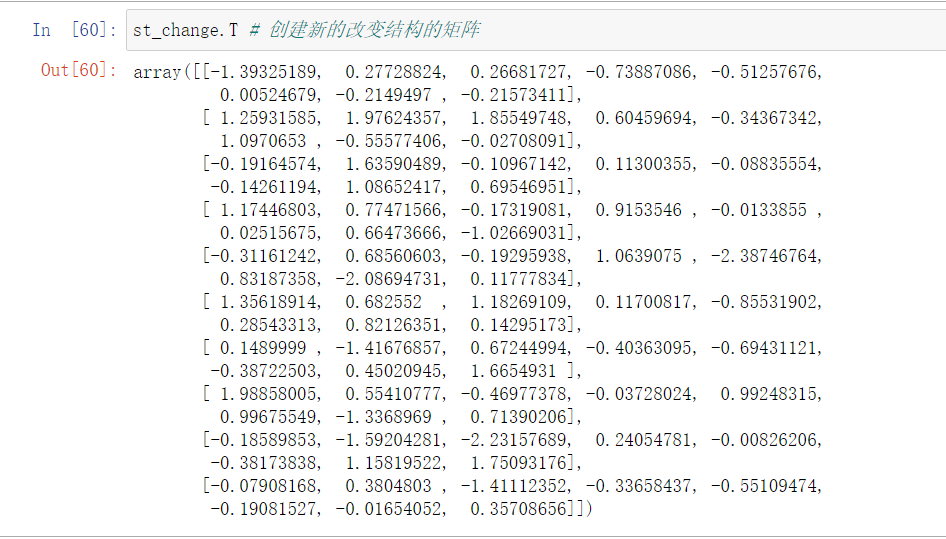Image resolution: width=946 pixels, height=539 pixels.
Task: Click value 0.99248315
Action: pyautogui.click(x=769, y=394)
